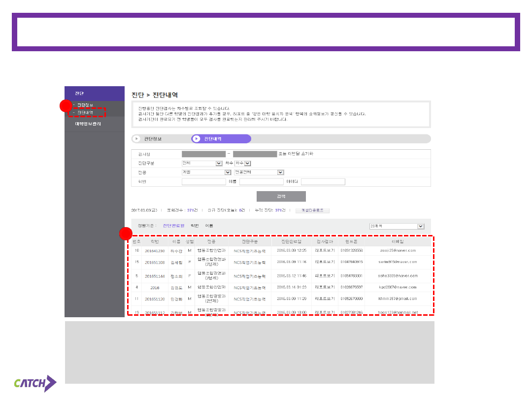Open 대학정보관리 in the sidebar
The image size is (532, 399).
click(88, 124)
